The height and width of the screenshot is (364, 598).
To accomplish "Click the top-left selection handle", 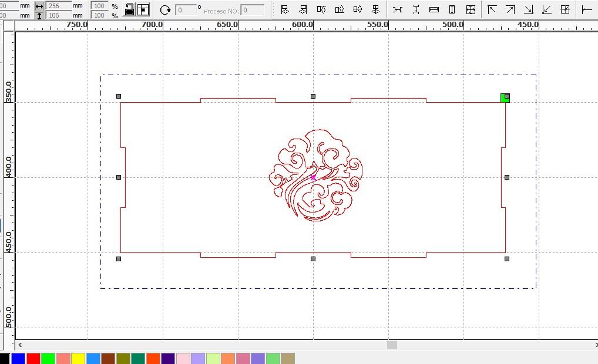I will (x=119, y=96).
